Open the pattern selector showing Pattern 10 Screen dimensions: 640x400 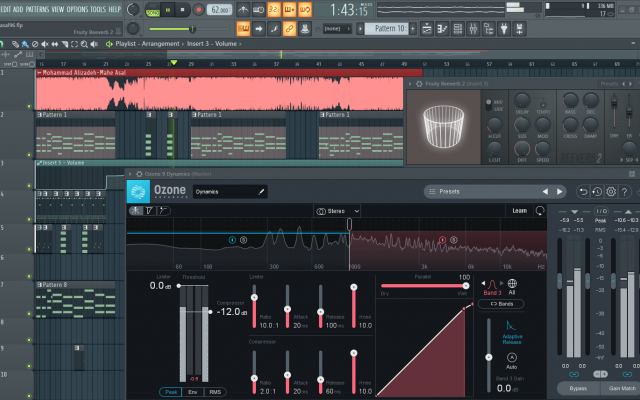386,29
